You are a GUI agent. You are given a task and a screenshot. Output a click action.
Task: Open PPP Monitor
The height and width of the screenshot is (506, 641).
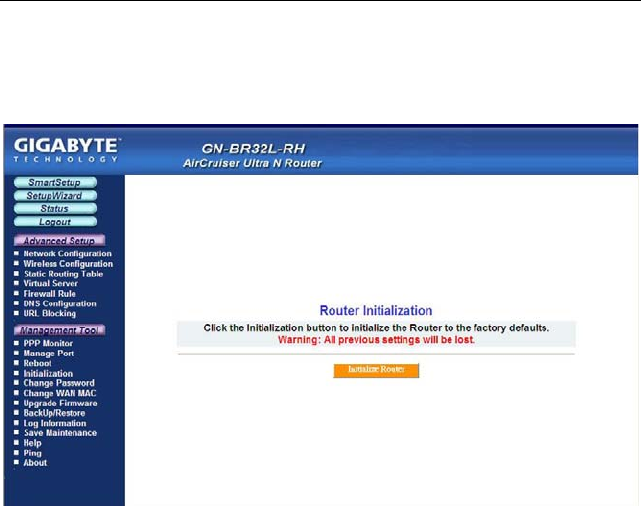(x=48, y=343)
